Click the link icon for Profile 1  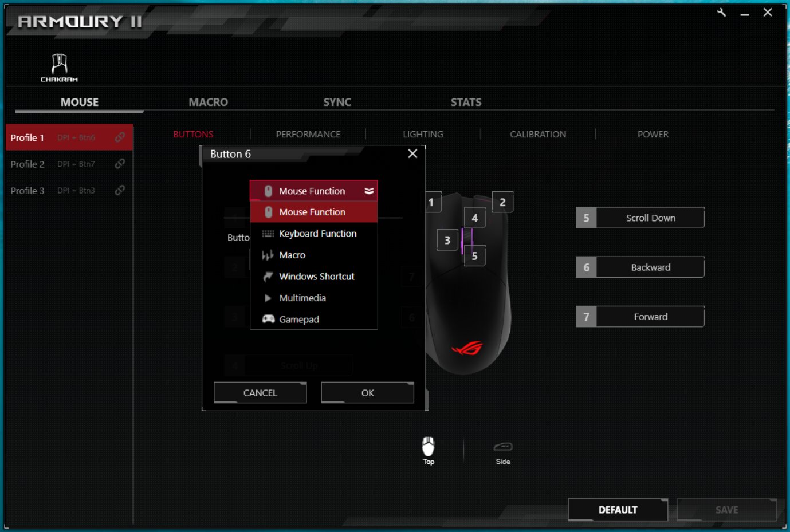pyautogui.click(x=120, y=137)
